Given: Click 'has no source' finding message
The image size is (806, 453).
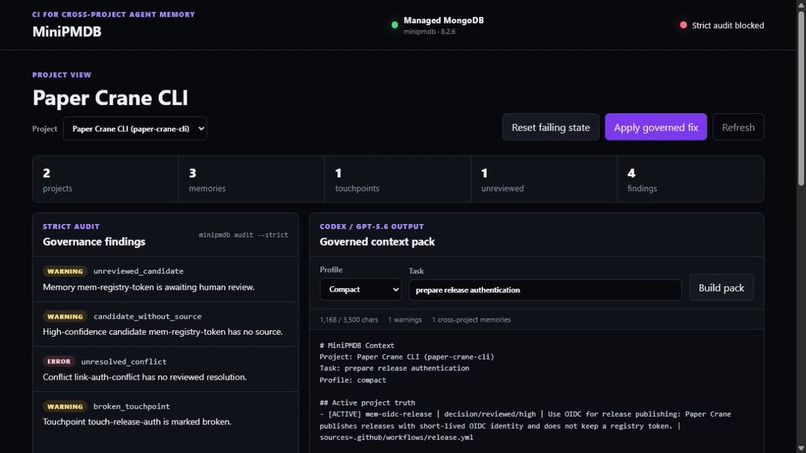Looking at the screenshot, I should pyautogui.click(x=162, y=332).
